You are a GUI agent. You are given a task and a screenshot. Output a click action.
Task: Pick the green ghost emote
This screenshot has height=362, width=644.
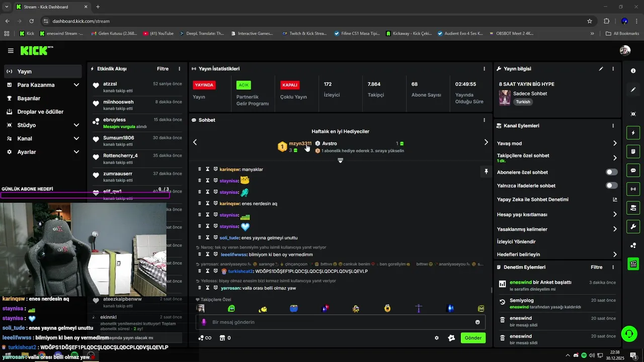coord(231,308)
